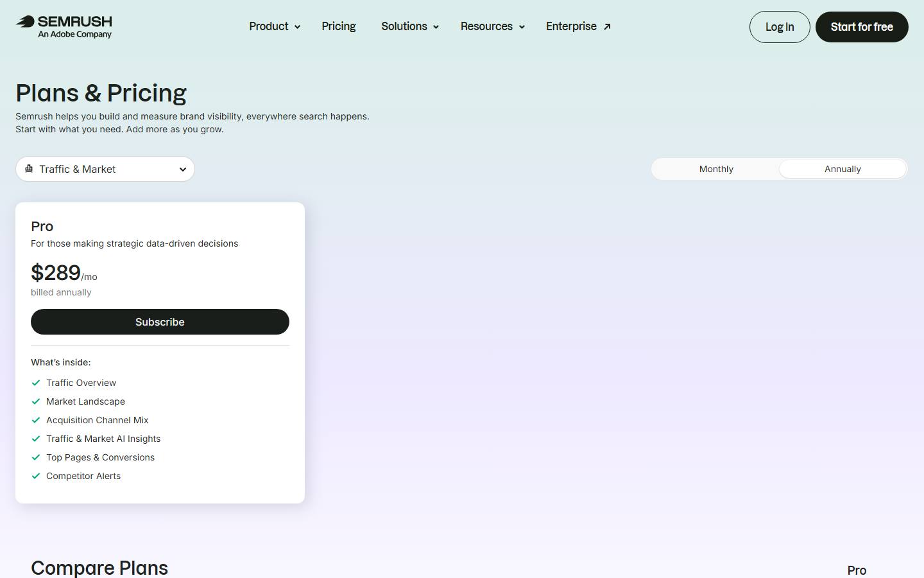Click the 'What's inside:' label
Viewport: 924px width, 578px height.
[61, 362]
